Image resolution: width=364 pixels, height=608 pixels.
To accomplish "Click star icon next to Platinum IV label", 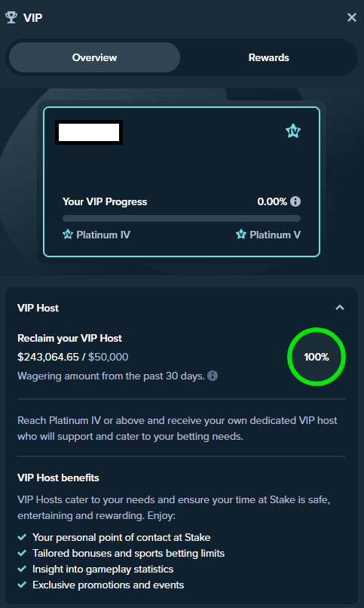I will [x=68, y=235].
